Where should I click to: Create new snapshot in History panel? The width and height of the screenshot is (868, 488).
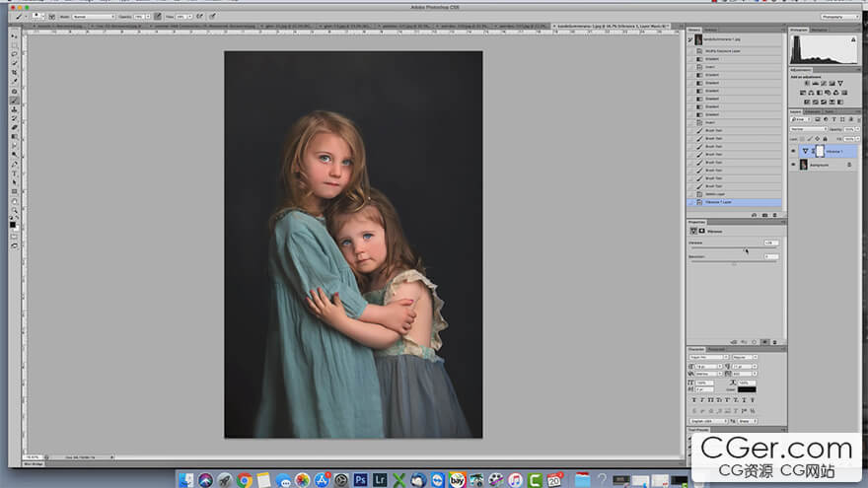click(x=764, y=215)
